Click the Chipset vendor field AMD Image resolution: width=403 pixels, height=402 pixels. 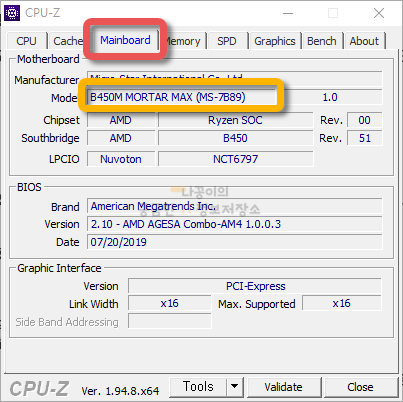pos(121,120)
